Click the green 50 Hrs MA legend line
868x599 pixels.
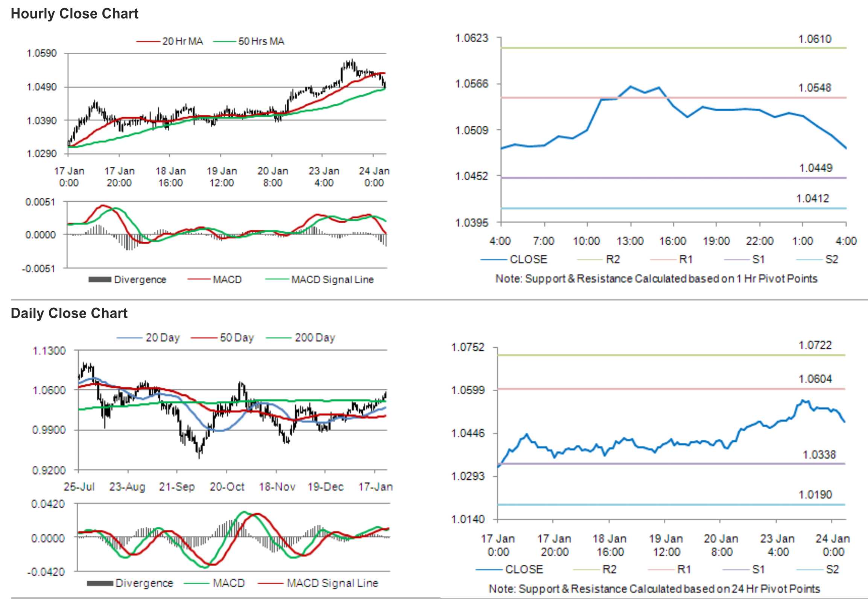(225, 41)
